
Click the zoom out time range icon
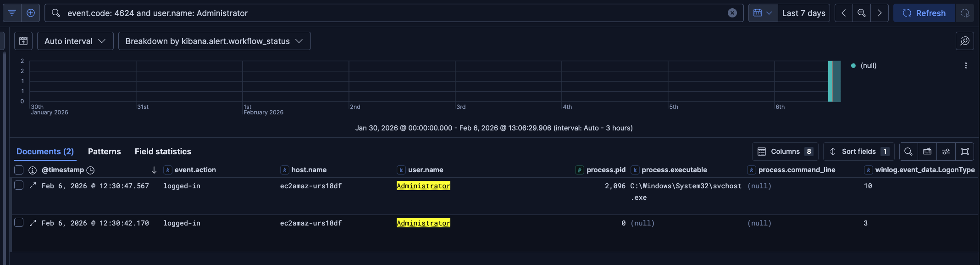click(x=862, y=13)
